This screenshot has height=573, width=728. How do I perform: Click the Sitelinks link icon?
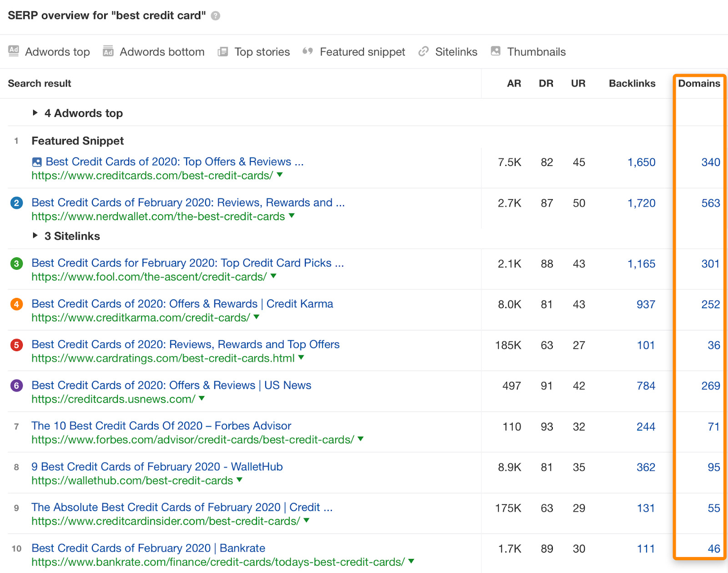(x=423, y=51)
